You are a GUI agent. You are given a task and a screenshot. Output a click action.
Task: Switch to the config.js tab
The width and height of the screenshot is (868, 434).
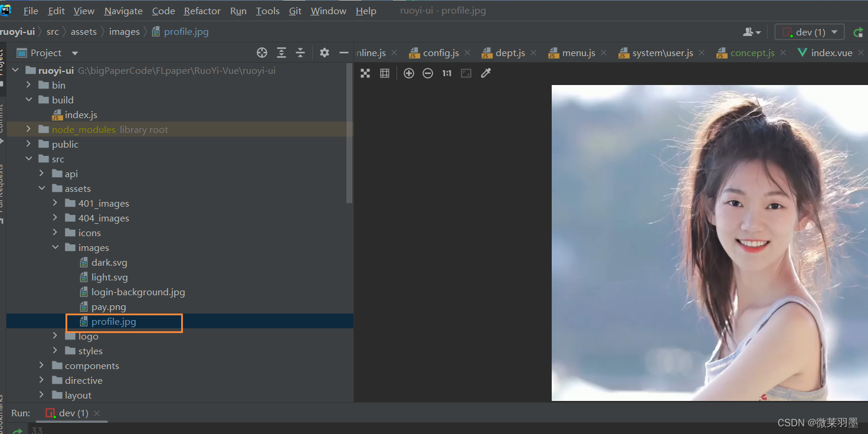[x=434, y=53]
